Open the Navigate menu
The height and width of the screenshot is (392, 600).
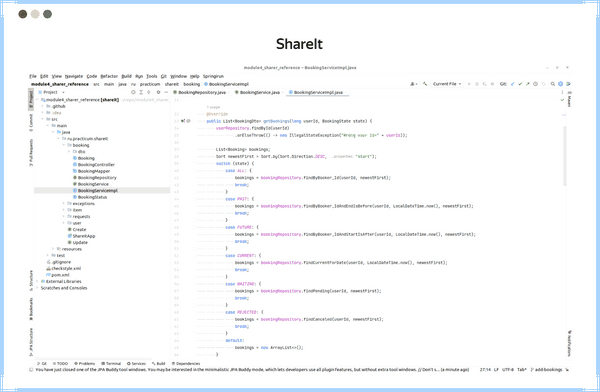pos(74,76)
